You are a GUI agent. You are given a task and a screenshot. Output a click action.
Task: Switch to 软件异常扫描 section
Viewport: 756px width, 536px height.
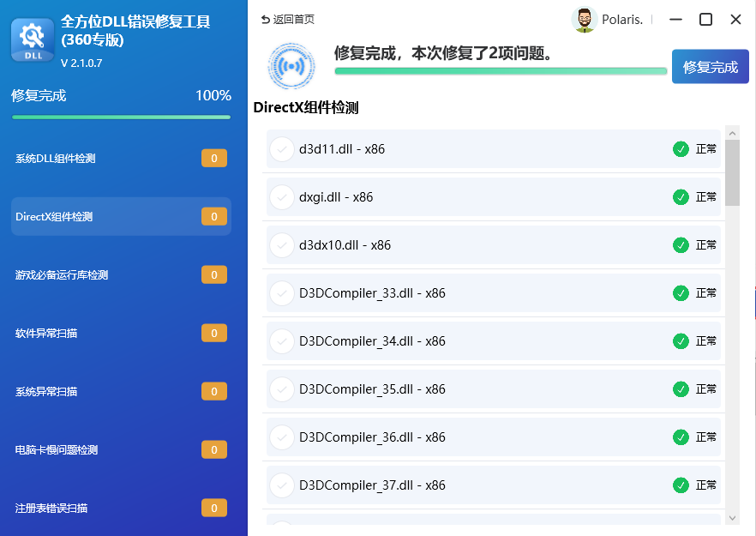[x=46, y=333]
